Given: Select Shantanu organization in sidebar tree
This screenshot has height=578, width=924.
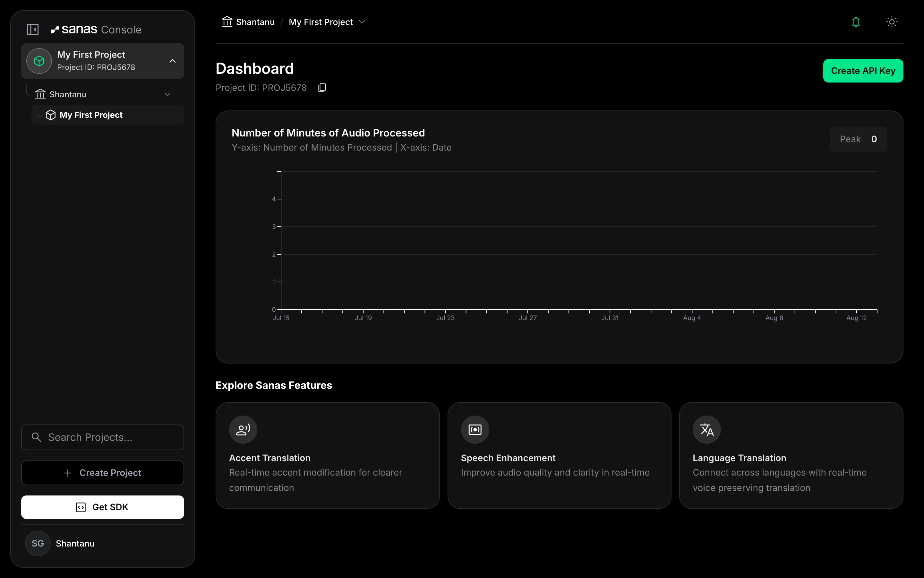Looking at the screenshot, I should [102, 94].
